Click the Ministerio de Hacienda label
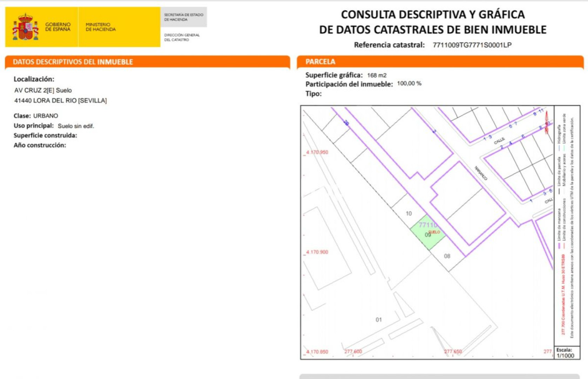588x379 pixels. click(101, 27)
